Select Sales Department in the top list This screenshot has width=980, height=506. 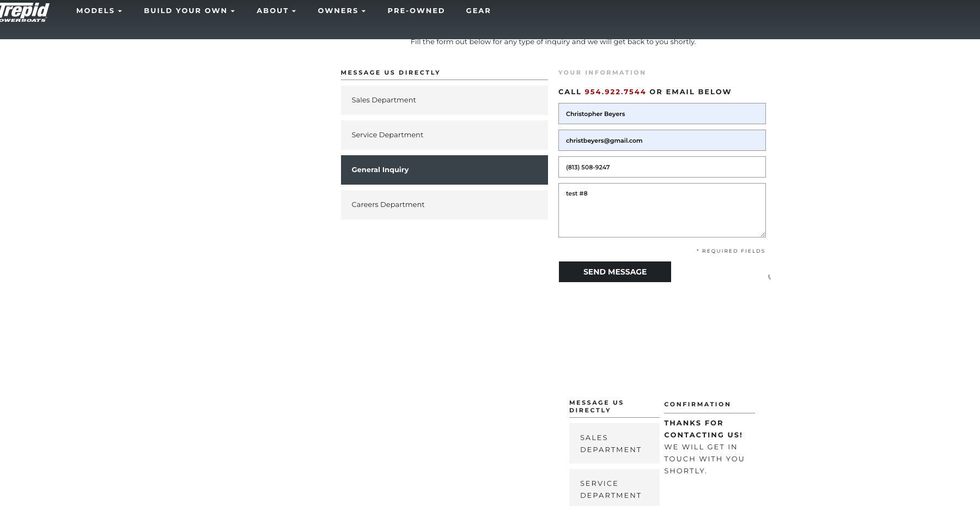click(444, 100)
